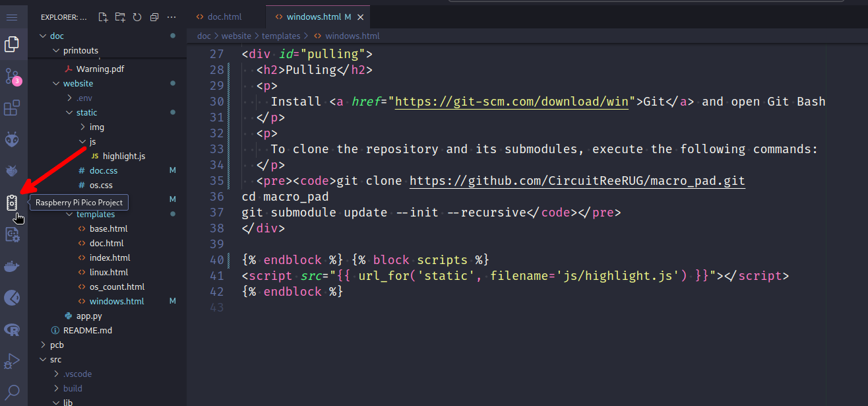Viewport: 868px width, 406px height.
Task: Click the highlight.js script tag line
Action: click(x=515, y=276)
